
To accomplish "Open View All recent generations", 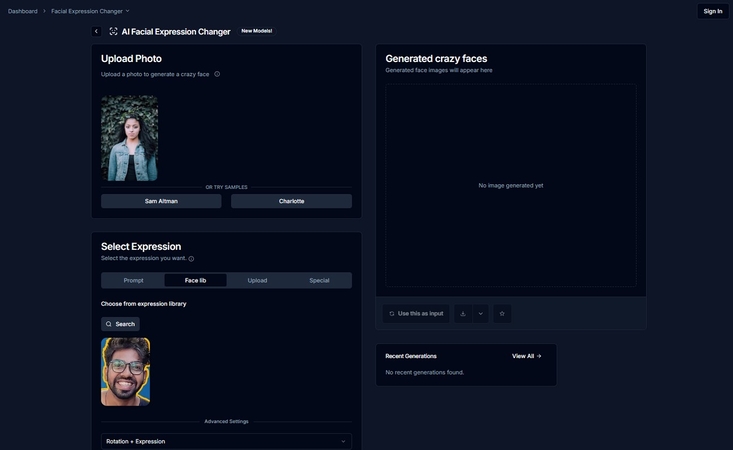I will click(x=526, y=356).
